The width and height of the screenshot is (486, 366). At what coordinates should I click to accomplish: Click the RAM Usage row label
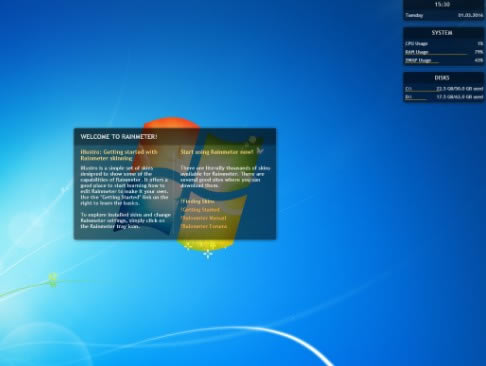[x=417, y=52]
